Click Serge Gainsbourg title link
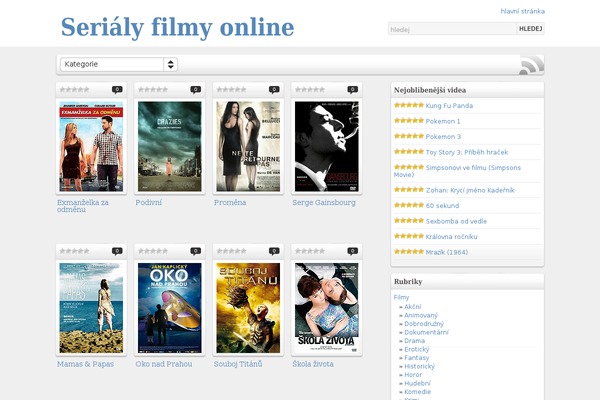 click(x=323, y=202)
